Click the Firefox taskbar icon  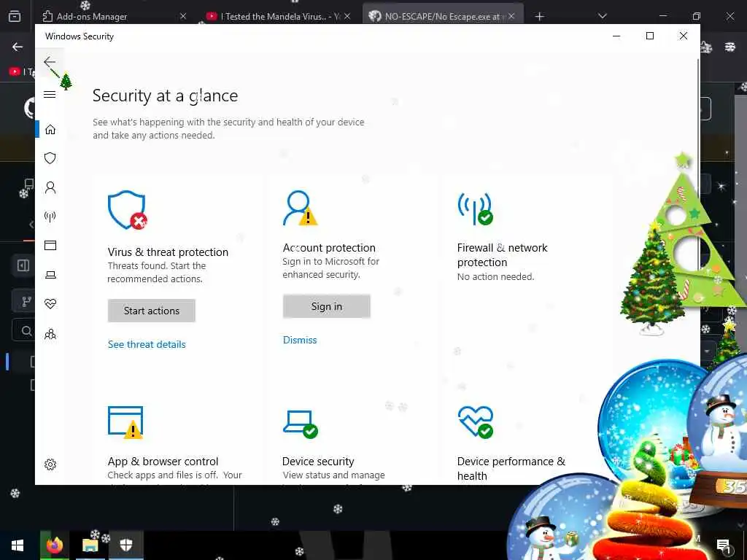click(x=55, y=545)
